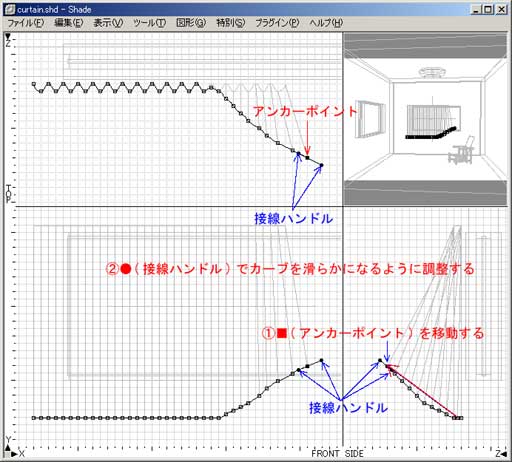This screenshot has width=512, height=462.
Task: Click the Shade app icon in title bar
Action: pyautogui.click(x=10, y=9)
